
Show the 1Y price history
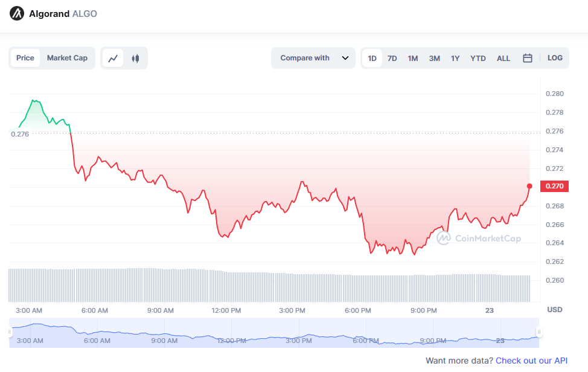(455, 59)
